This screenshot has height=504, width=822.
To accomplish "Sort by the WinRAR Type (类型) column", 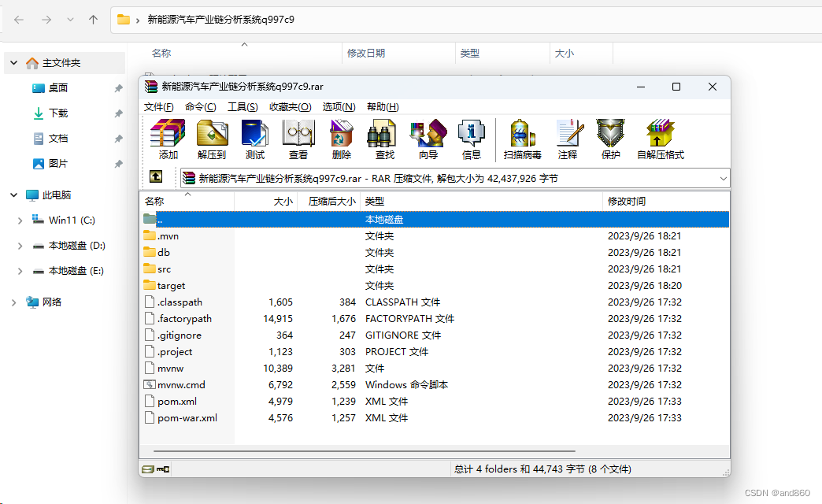I will [481, 201].
